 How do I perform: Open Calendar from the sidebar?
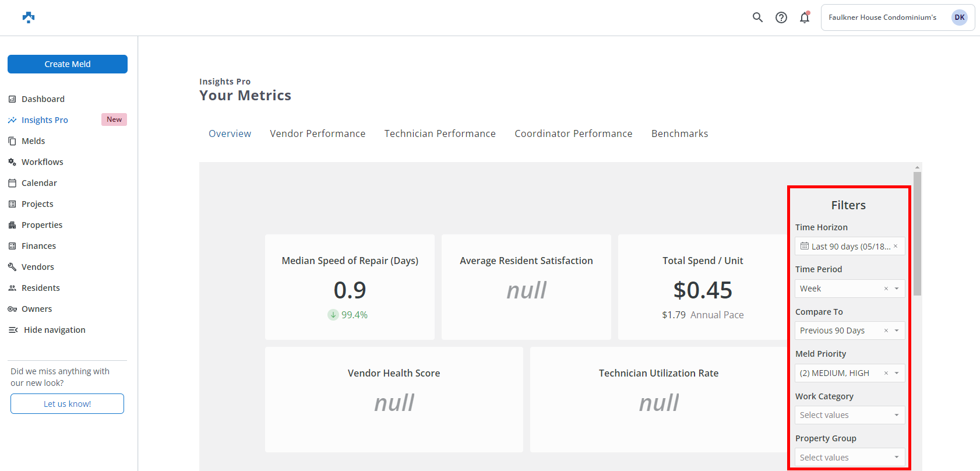coord(39,183)
